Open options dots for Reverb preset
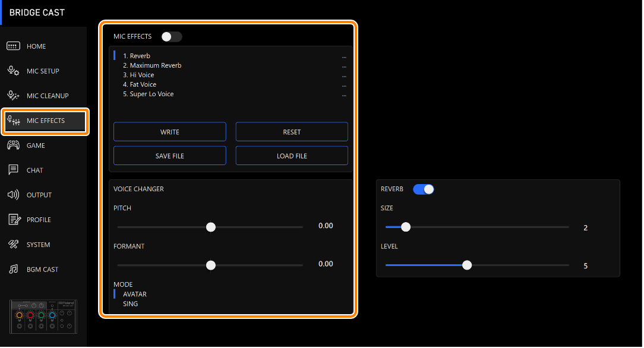The width and height of the screenshot is (644, 348). 344,56
